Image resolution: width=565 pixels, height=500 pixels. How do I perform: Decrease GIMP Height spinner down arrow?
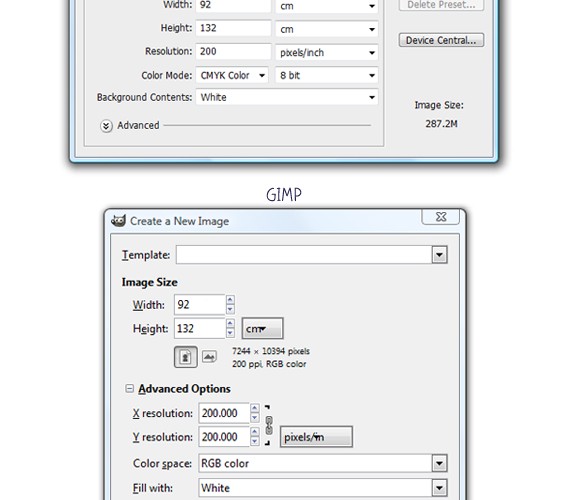(x=230, y=333)
